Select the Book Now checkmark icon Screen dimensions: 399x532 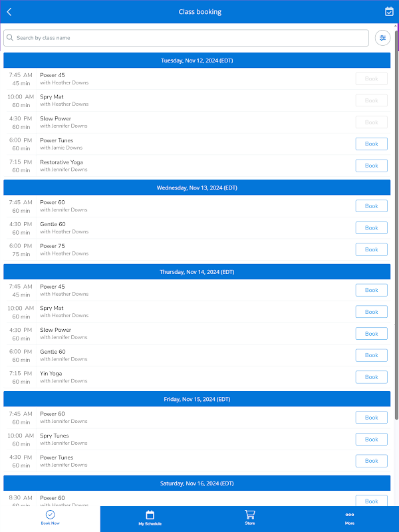(51, 515)
